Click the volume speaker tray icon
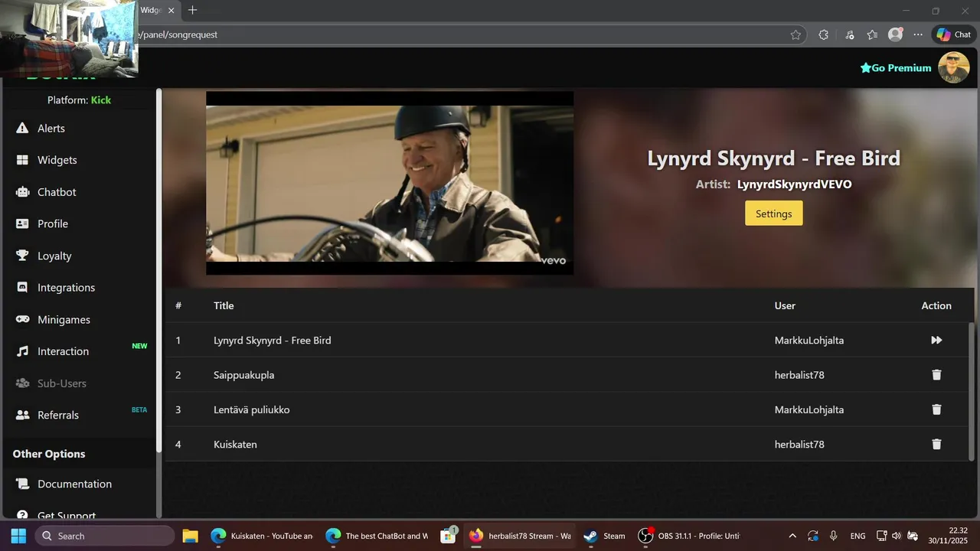 click(897, 536)
